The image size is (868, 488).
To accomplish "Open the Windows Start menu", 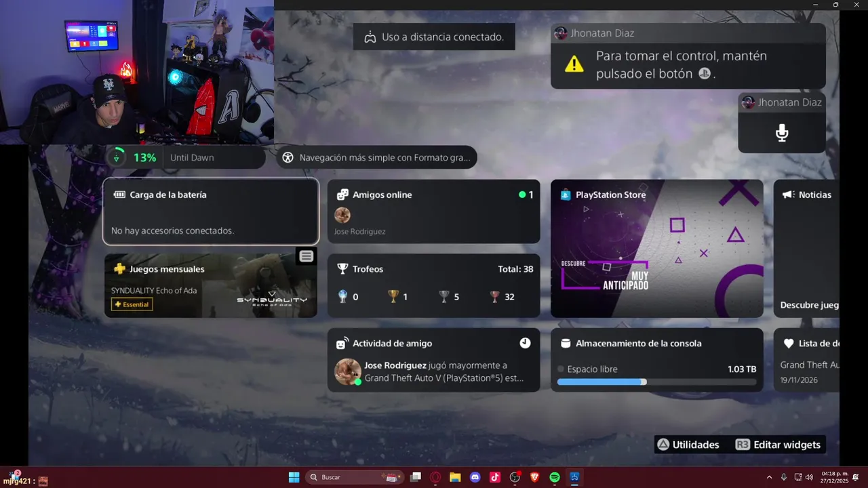I will (294, 477).
